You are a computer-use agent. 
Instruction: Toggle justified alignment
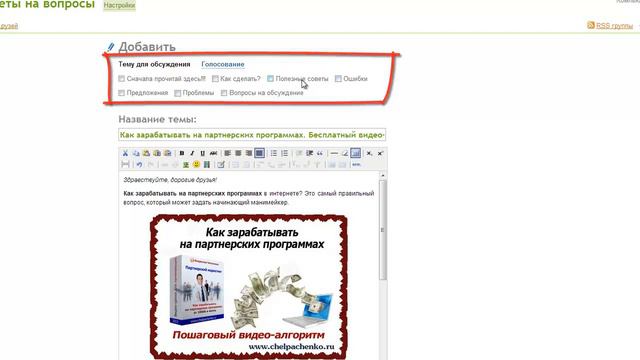tap(259, 153)
